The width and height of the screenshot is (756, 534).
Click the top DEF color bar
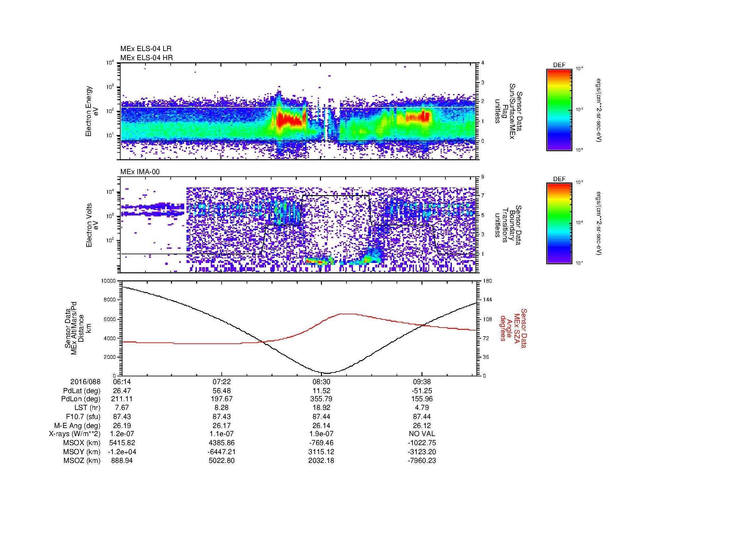(x=559, y=110)
